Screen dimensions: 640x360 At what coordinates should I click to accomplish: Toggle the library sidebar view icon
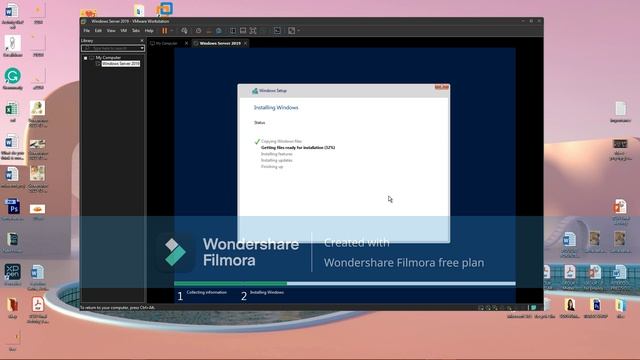(233, 31)
